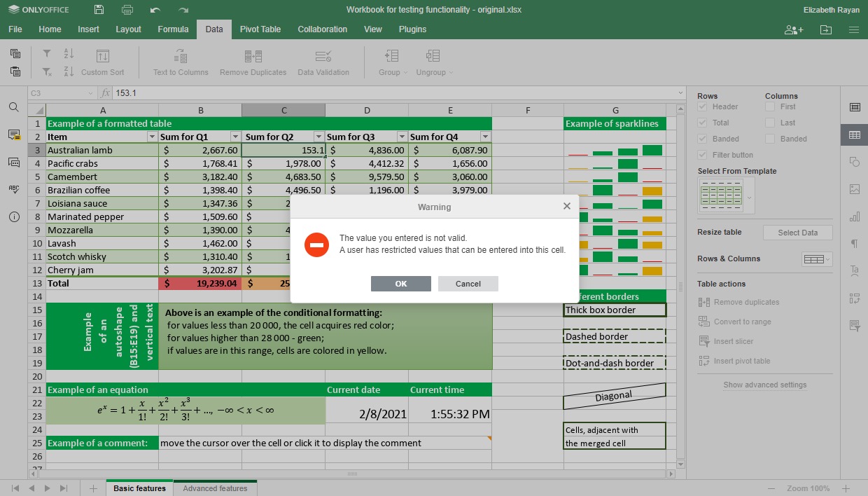Click the horizontal scrollbar thumb

(x=352, y=474)
